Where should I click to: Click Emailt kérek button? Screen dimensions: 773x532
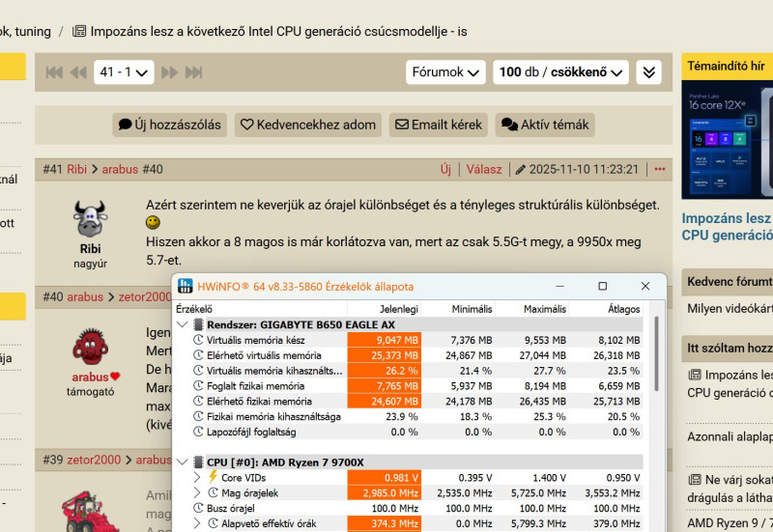(x=439, y=125)
